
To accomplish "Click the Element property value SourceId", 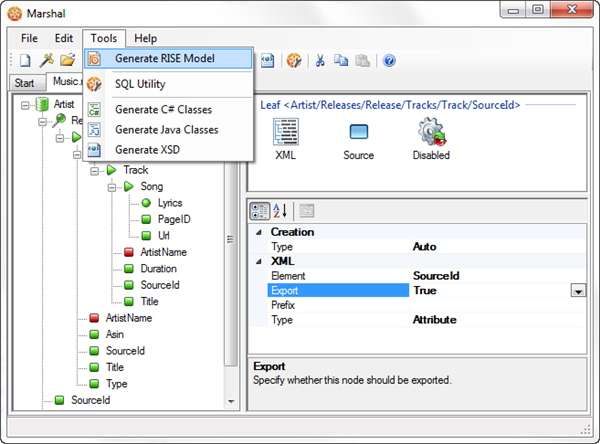I will coord(497,276).
